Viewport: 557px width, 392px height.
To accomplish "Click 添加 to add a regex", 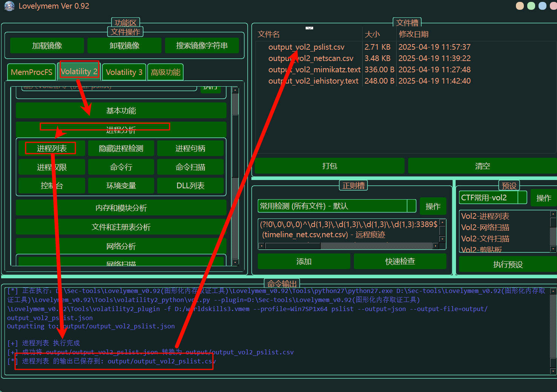I will (304, 261).
